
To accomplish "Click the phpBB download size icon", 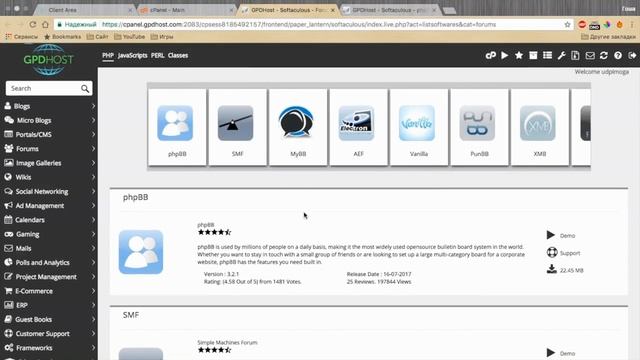I will pos(551,269).
